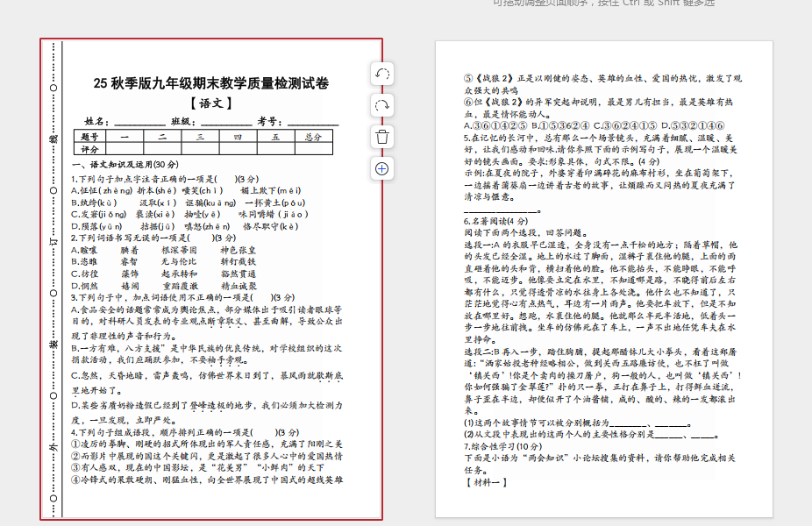Click the 总分 cell in score table
Image resolution: width=812 pixels, height=526 pixels.
(313, 137)
